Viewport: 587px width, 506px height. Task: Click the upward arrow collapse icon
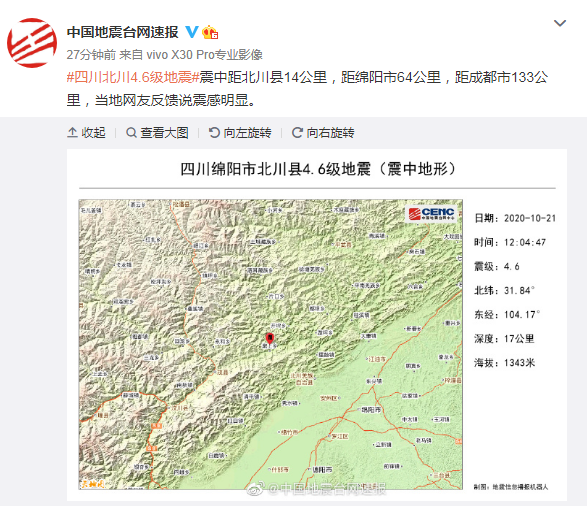click(x=72, y=132)
